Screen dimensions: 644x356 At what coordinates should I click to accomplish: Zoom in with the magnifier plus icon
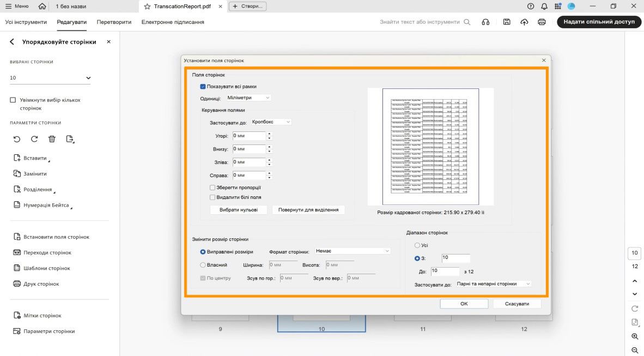coord(635,336)
